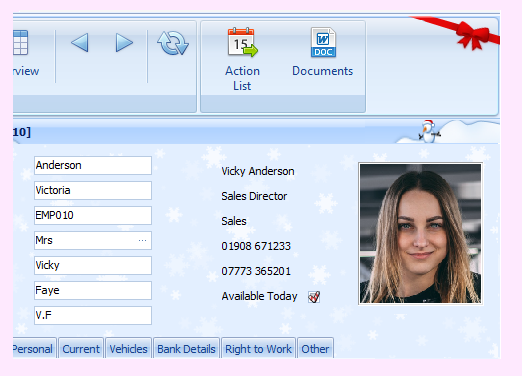Viewport: 522px width, 376px height.
Task: Select the Other tab
Action: pos(315,349)
